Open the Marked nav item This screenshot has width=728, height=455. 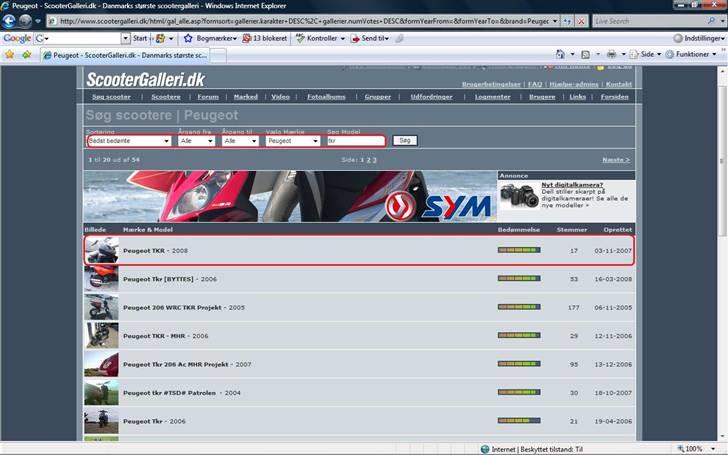pyautogui.click(x=246, y=97)
